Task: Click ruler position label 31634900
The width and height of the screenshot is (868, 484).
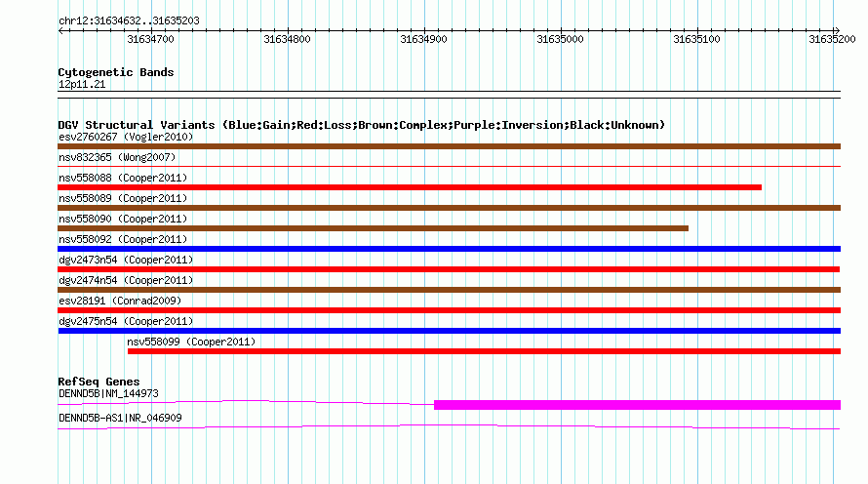Action: click(x=423, y=39)
